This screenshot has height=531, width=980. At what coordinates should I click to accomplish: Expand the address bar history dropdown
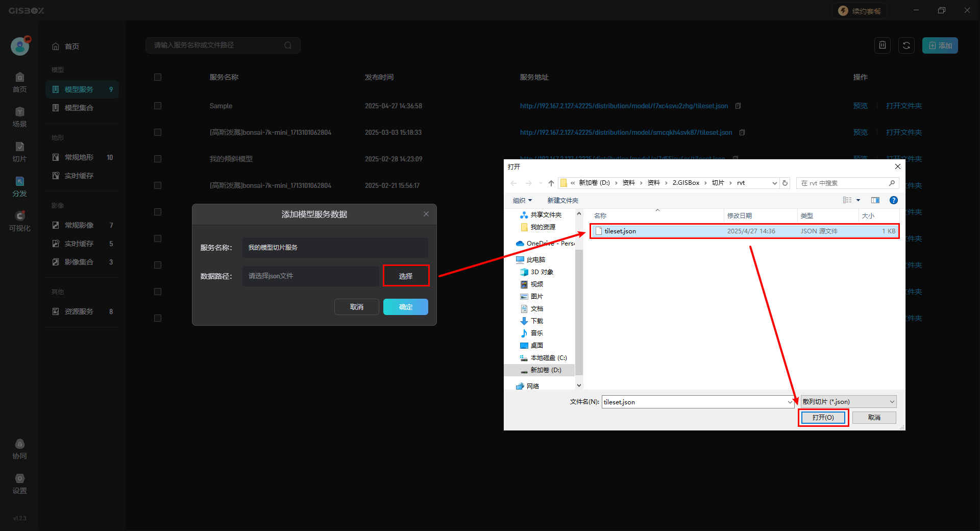774,183
